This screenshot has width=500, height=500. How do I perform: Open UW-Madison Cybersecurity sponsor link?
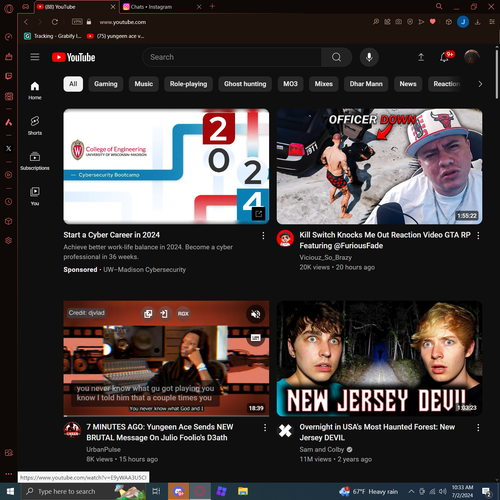tap(144, 270)
